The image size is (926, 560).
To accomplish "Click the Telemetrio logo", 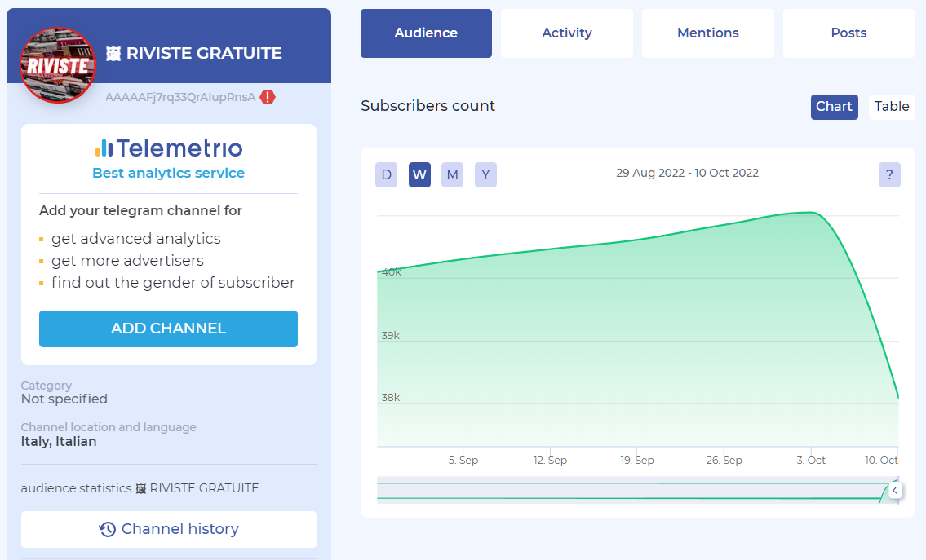I will 168,148.
